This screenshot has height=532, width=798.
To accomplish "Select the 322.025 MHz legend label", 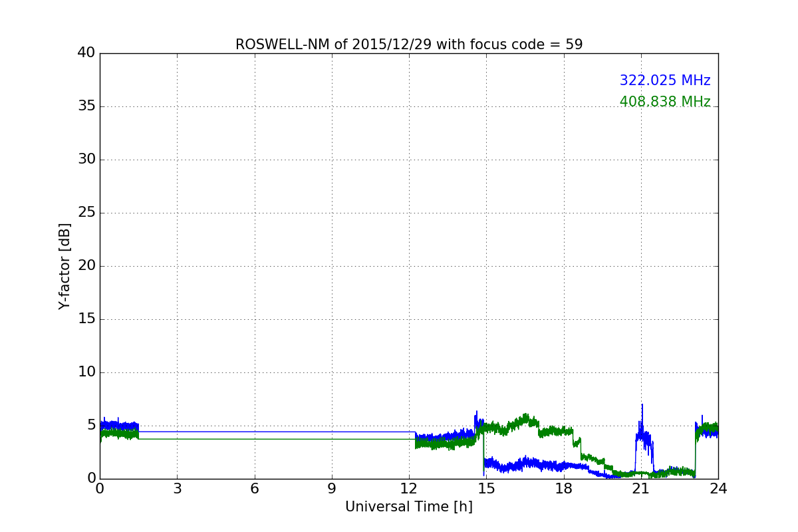I will [665, 80].
